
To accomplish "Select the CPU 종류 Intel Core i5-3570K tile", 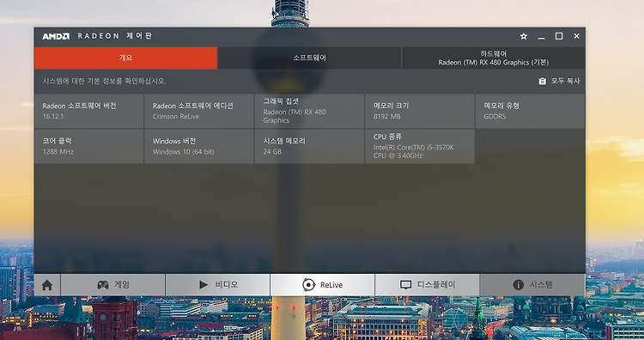I will (420, 147).
